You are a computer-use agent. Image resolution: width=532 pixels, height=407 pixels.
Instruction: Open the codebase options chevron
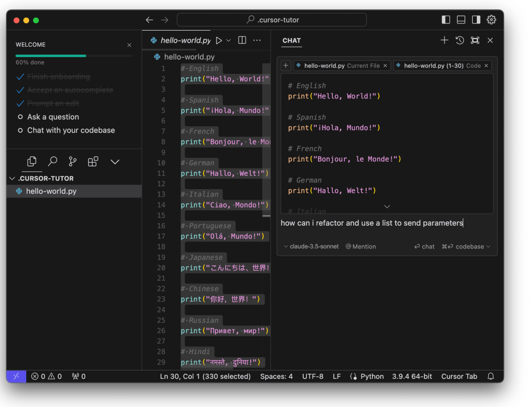pyautogui.click(x=488, y=246)
